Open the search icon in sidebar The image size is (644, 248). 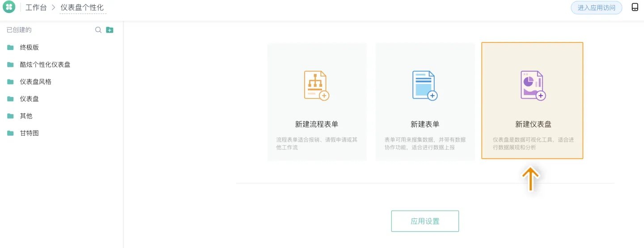pos(98,30)
